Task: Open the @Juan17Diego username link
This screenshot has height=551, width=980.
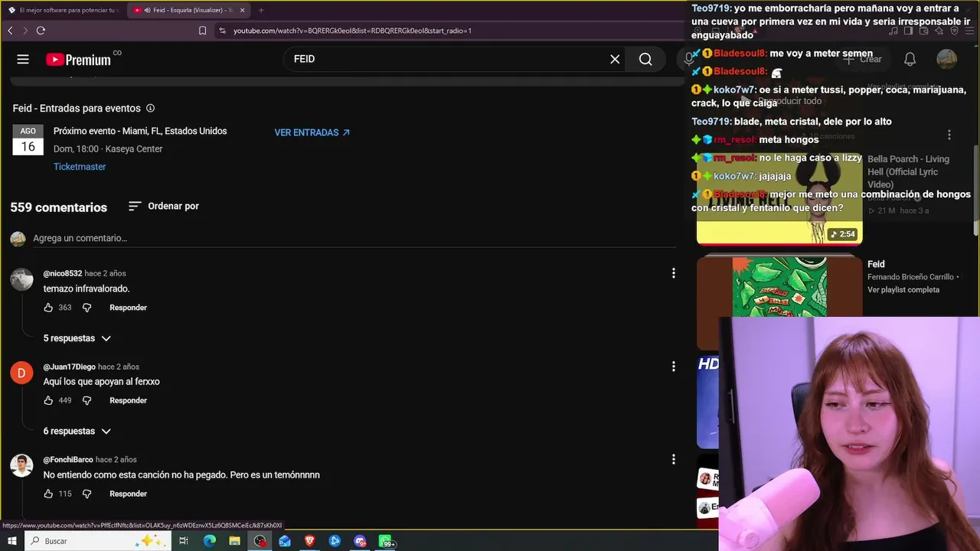Action: (x=70, y=367)
